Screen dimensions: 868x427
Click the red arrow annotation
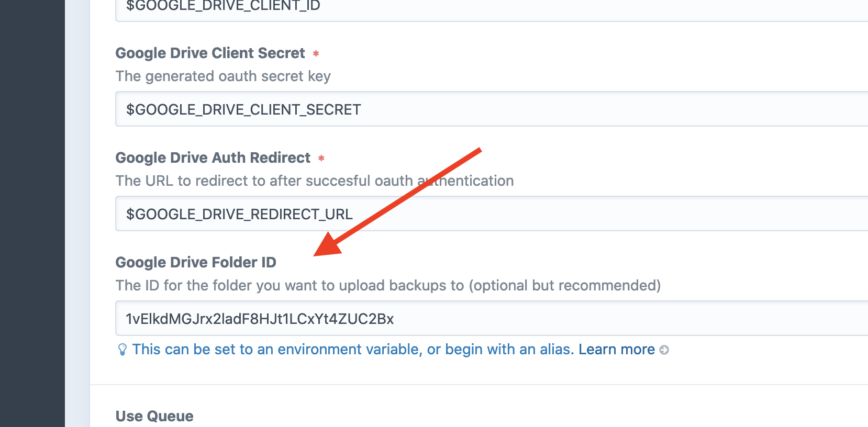pos(397,202)
